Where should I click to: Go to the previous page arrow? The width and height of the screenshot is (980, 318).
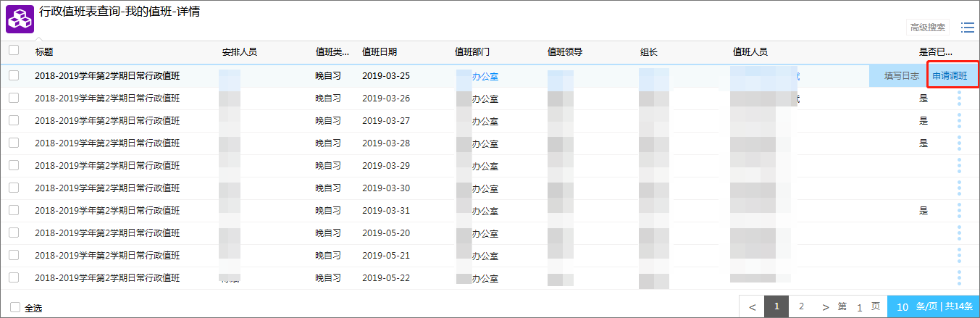pyautogui.click(x=752, y=306)
